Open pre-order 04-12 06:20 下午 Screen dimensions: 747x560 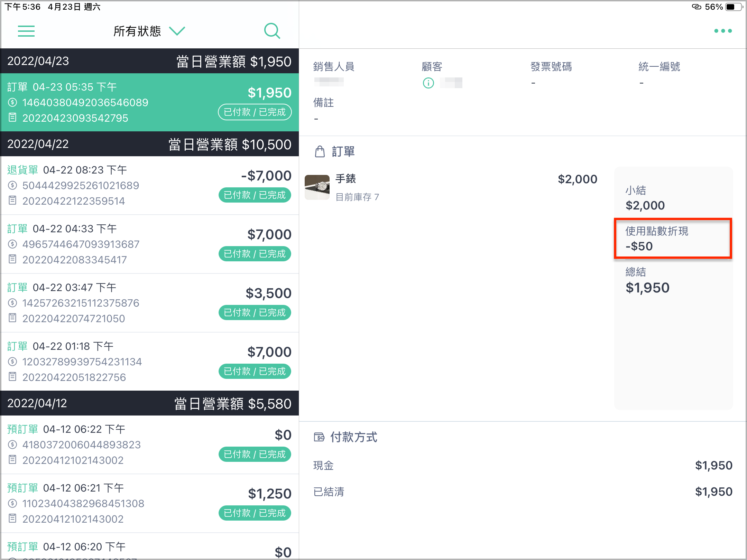[150, 546]
